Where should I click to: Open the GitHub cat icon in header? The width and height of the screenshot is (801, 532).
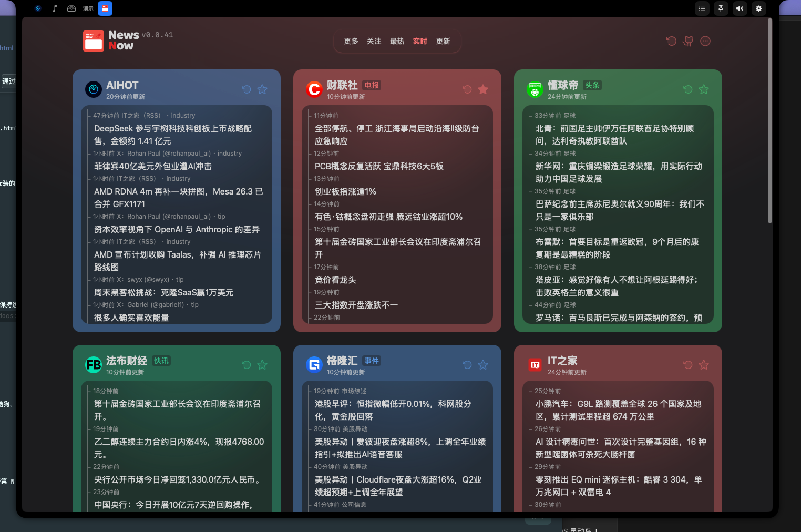(688, 41)
